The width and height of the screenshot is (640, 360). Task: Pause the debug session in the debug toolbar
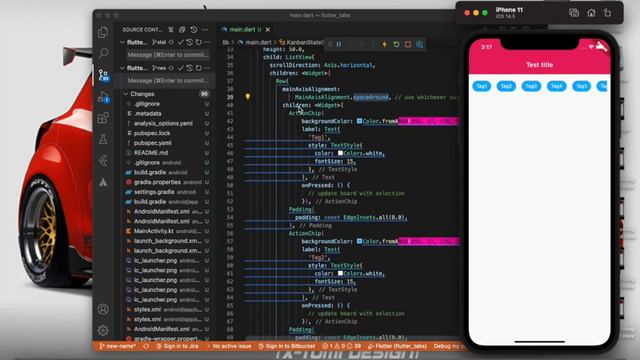coord(339,44)
